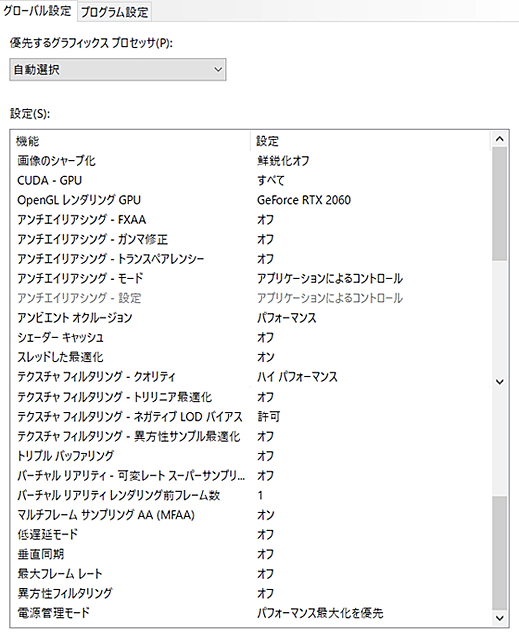Click アプリケーションによるコントロール for アンチエイリアシング モード
The height and width of the screenshot is (640, 519).
point(330,278)
